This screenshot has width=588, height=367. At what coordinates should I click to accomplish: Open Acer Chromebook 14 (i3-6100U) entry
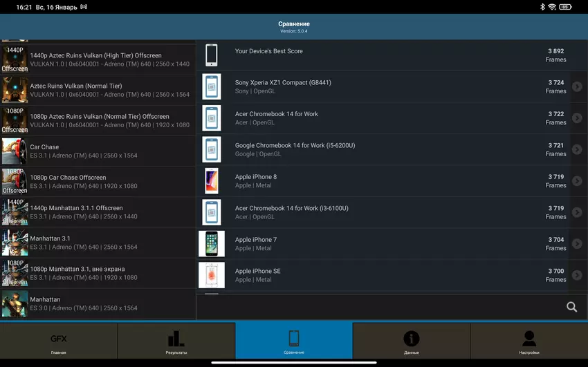click(380, 212)
